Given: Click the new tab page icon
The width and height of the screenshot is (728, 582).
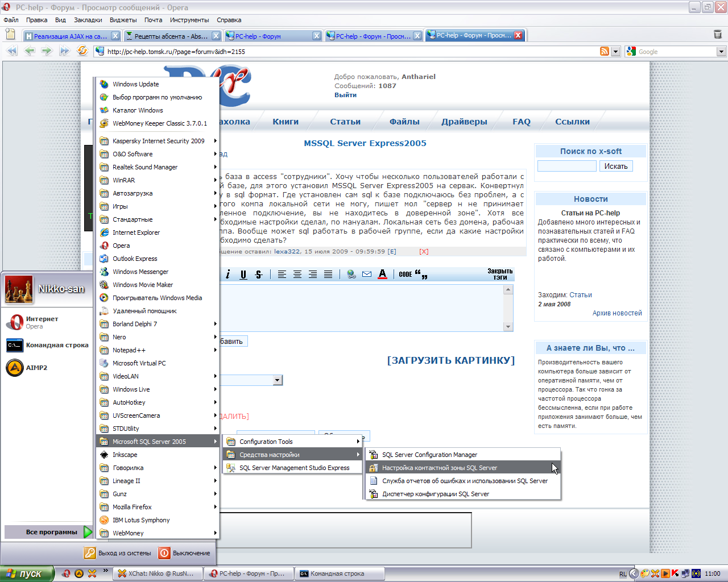Looking at the screenshot, I should (x=10, y=35).
